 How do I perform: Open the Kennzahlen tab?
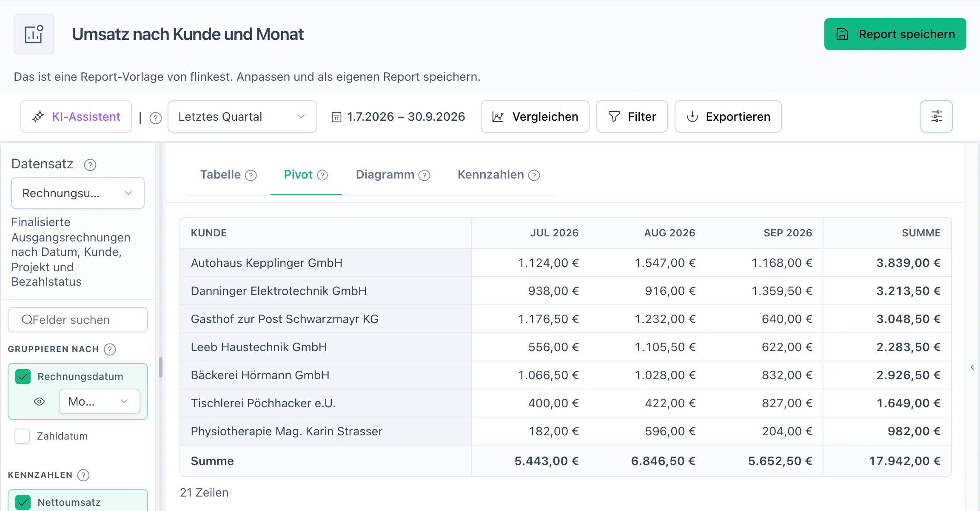[x=491, y=175]
